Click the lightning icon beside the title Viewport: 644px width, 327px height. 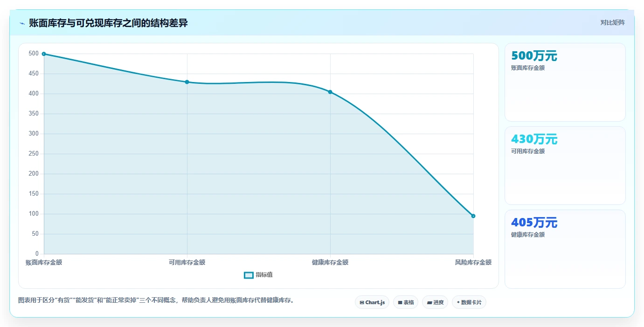coord(22,23)
